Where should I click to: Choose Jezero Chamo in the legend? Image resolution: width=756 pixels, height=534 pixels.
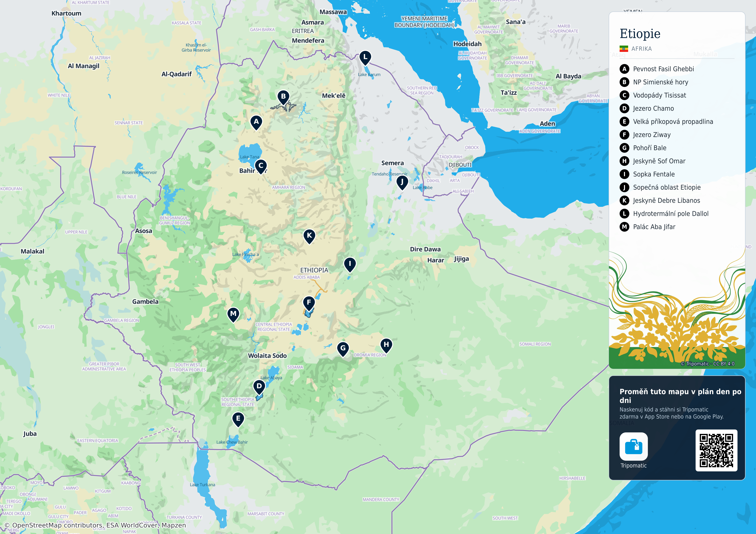pyautogui.click(x=653, y=108)
